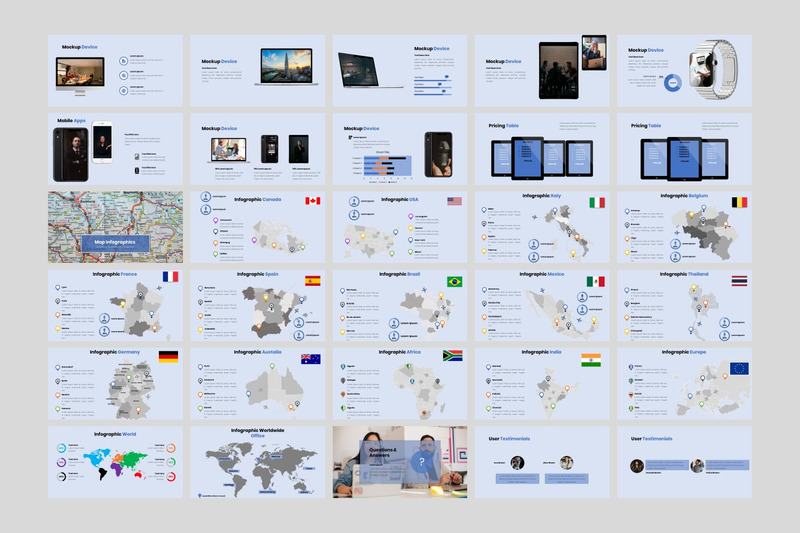800x533 pixels.
Task: Open the Map Infographics cover slide
Action: coord(115,227)
